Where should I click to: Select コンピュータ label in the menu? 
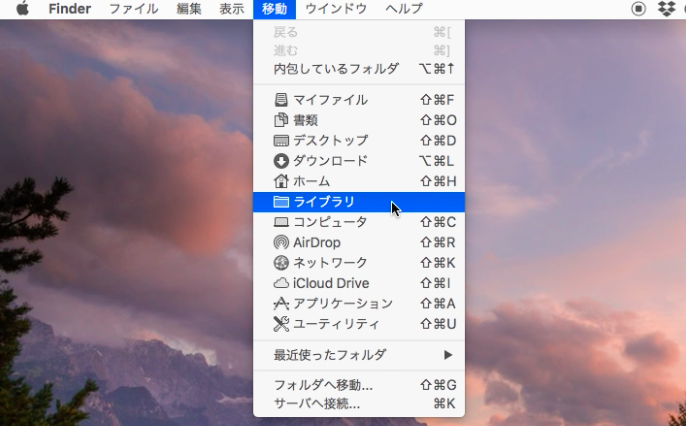tap(330, 222)
